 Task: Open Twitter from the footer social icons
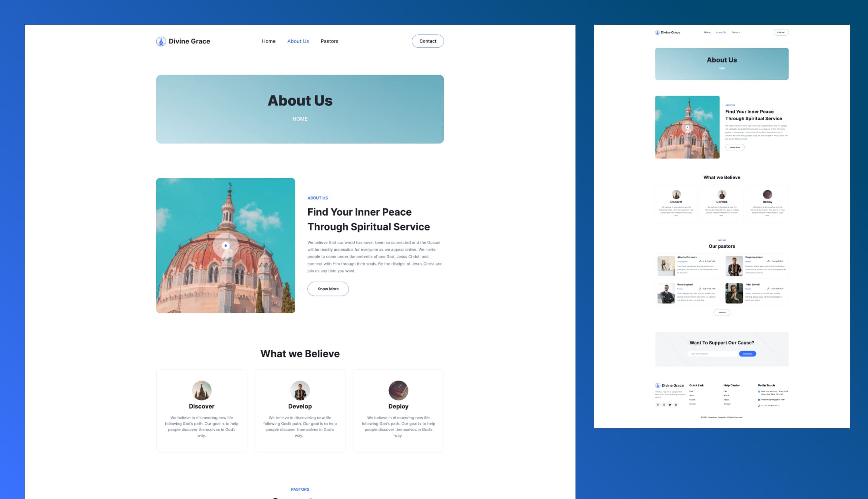(x=670, y=405)
